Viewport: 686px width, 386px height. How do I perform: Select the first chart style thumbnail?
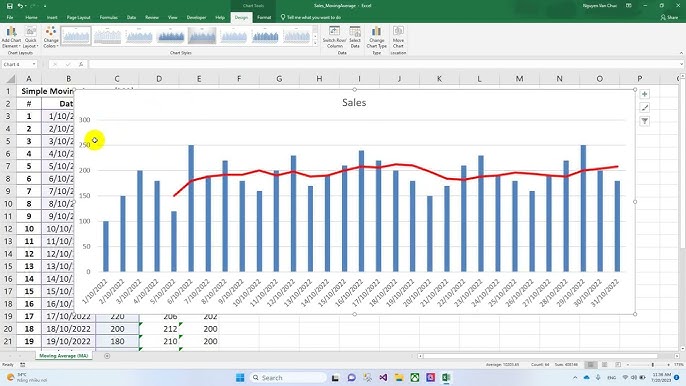click(x=76, y=35)
